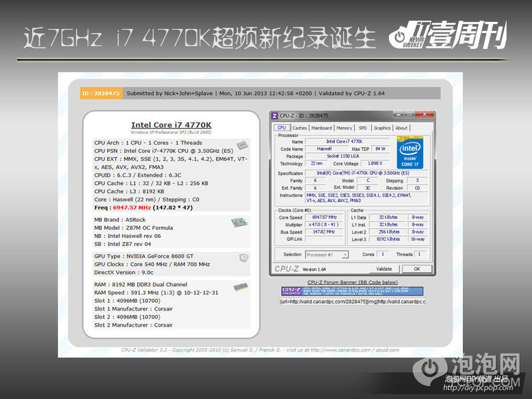Click the CPU Cache : L3 : 8192 KB line
The image size is (532, 399).
point(129,192)
